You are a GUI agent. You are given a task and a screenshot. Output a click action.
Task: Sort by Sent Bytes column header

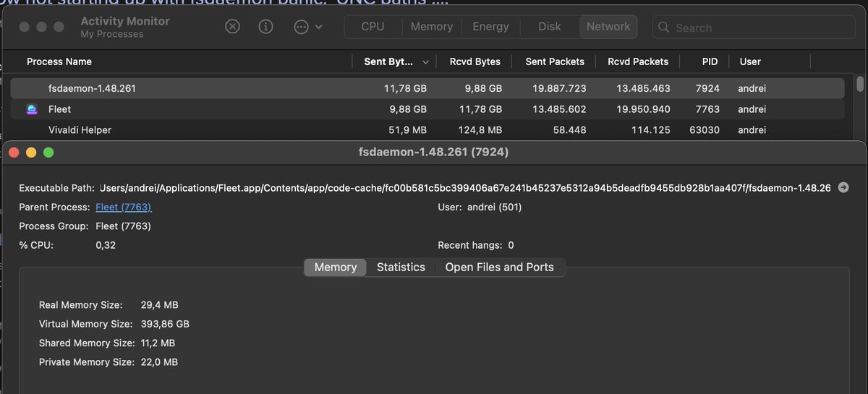point(388,61)
